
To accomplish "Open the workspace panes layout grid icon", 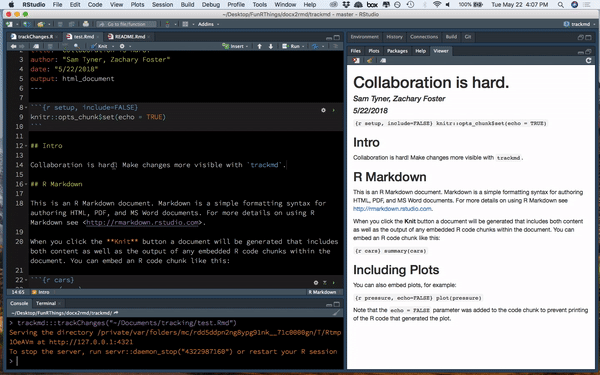I will (x=185, y=24).
